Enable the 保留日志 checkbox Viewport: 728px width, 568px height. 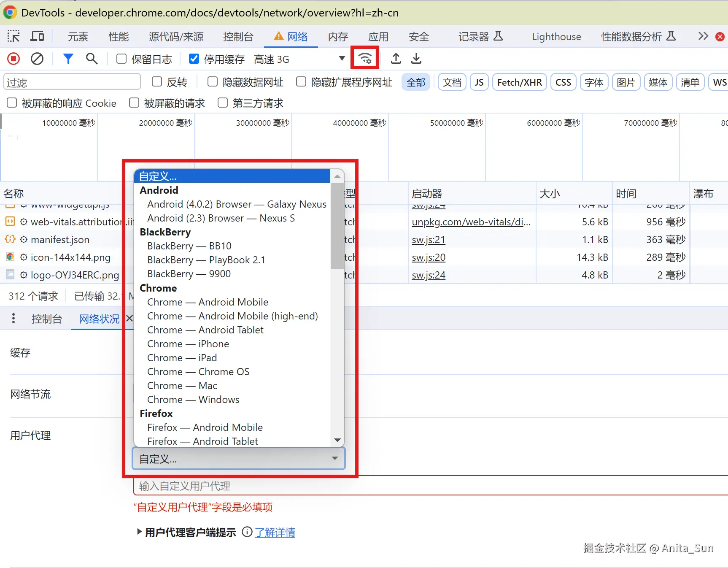[121, 59]
